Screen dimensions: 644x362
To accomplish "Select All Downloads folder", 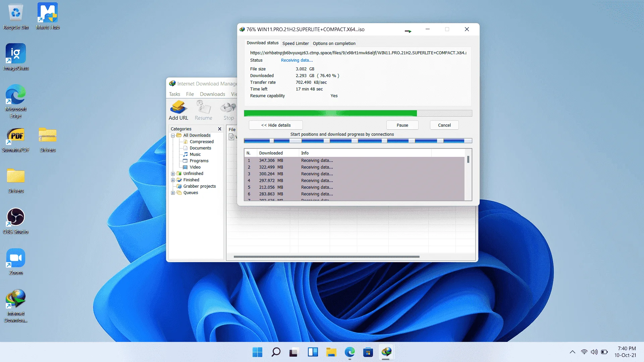I will [x=197, y=135].
